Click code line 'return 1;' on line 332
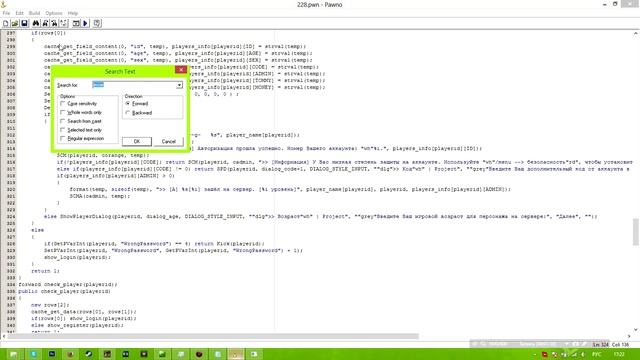This screenshot has height=360, width=640. coord(45,271)
